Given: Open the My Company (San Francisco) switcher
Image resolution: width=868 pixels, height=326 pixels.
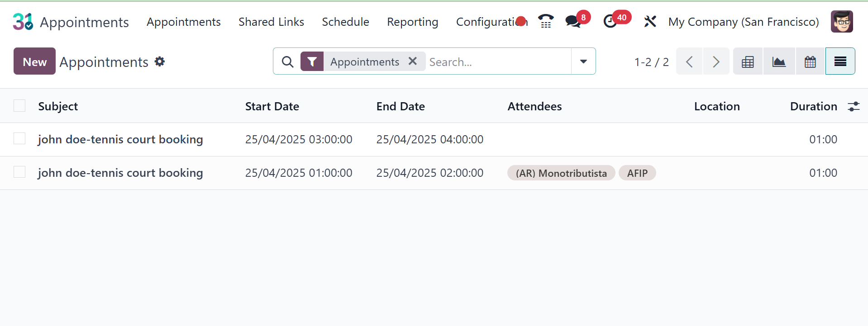Looking at the screenshot, I should point(744,22).
